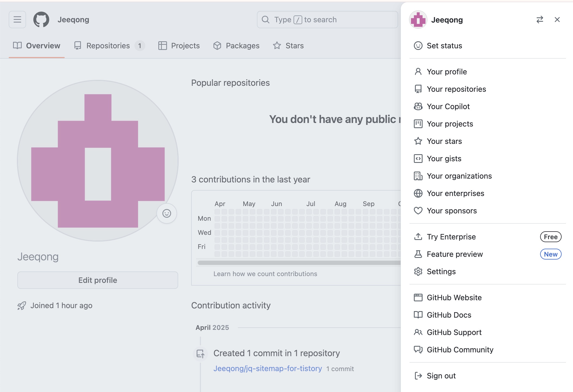Click the Your Copilot icon
Image resolution: width=573 pixels, height=392 pixels.
pyautogui.click(x=418, y=106)
